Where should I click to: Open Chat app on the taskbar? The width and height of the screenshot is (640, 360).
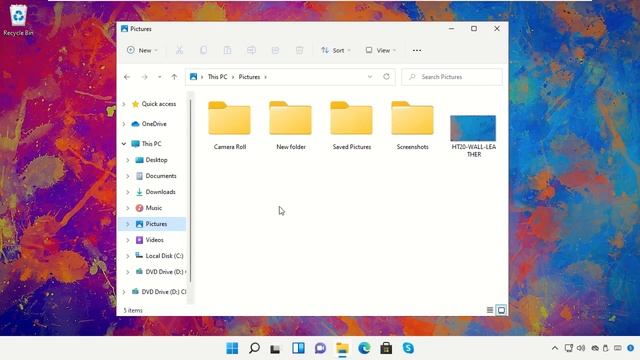[x=320, y=348]
